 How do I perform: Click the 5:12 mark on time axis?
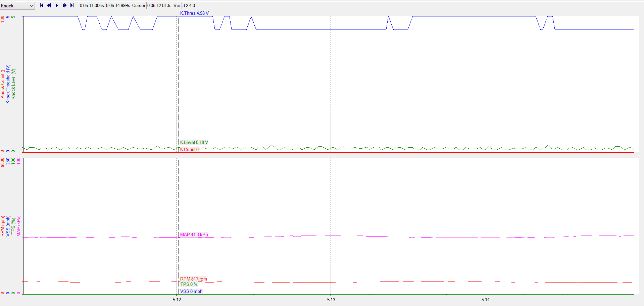(x=177, y=300)
